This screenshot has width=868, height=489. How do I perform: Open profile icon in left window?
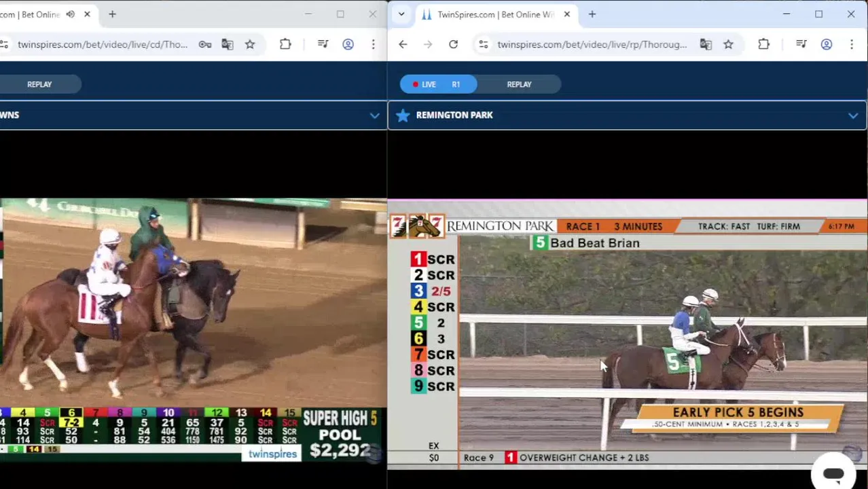348,45
